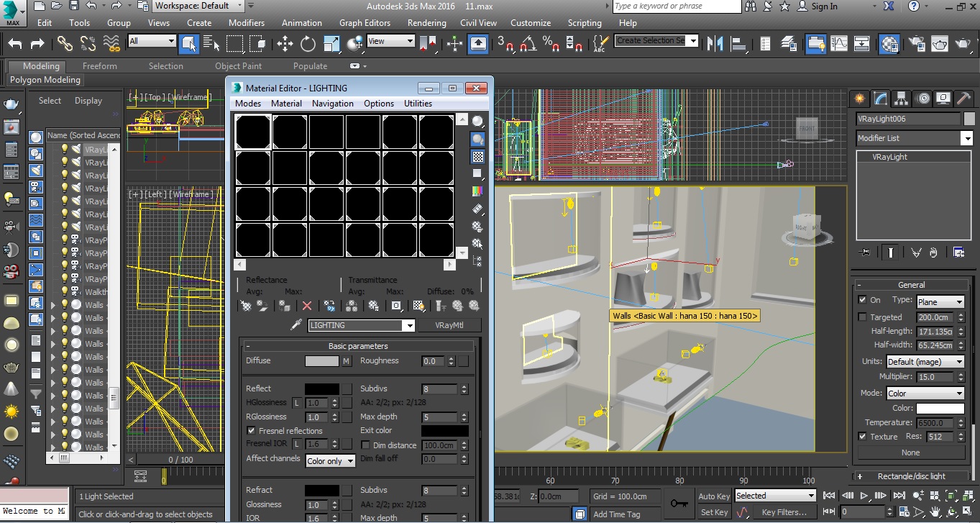Delete the material using the red X icon
The image size is (980, 523).
point(307,306)
